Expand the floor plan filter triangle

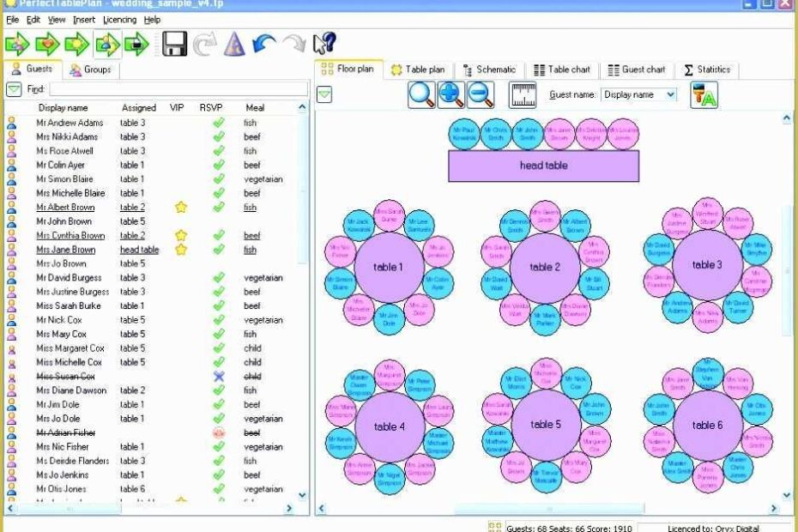tap(323, 95)
